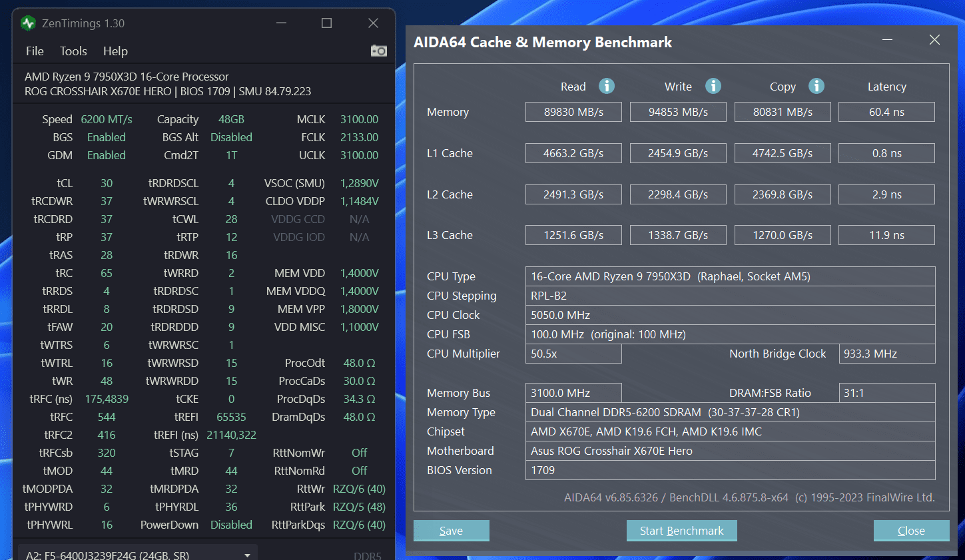Image resolution: width=965 pixels, height=560 pixels.
Task: Select the L2 Cache Latency 2.9 ns field
Action: 886,194
